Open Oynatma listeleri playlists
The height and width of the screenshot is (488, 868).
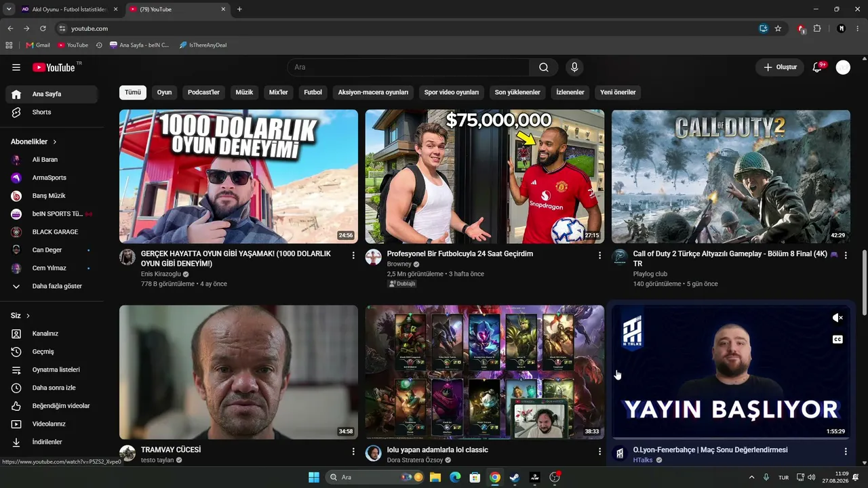(x=52, y=369)
